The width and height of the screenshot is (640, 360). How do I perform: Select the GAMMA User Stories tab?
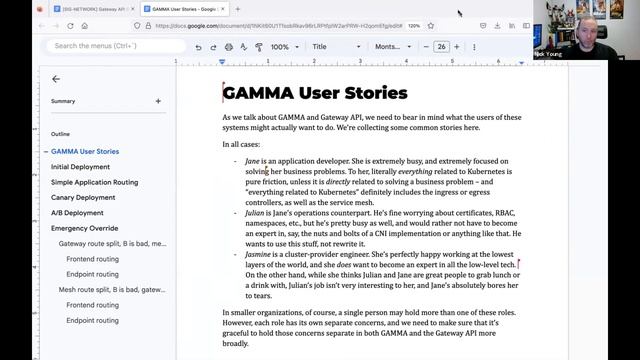point(184,9)
